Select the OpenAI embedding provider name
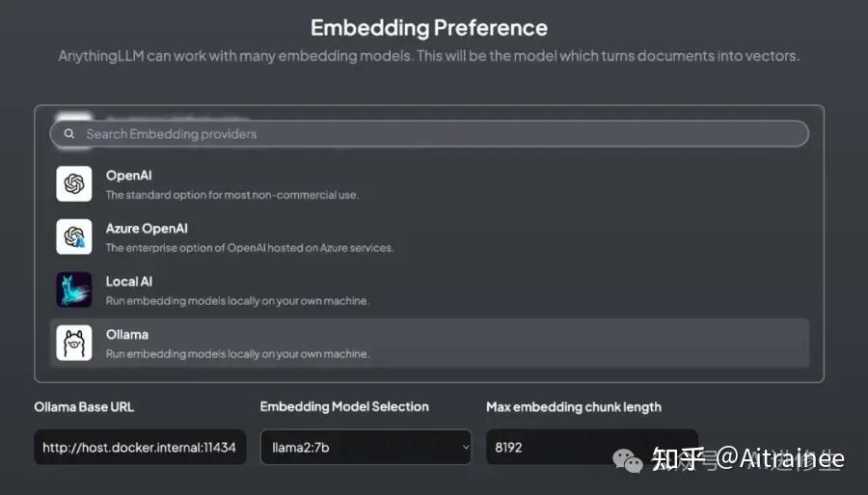The image size is (868, 495). tap(128, 176)
